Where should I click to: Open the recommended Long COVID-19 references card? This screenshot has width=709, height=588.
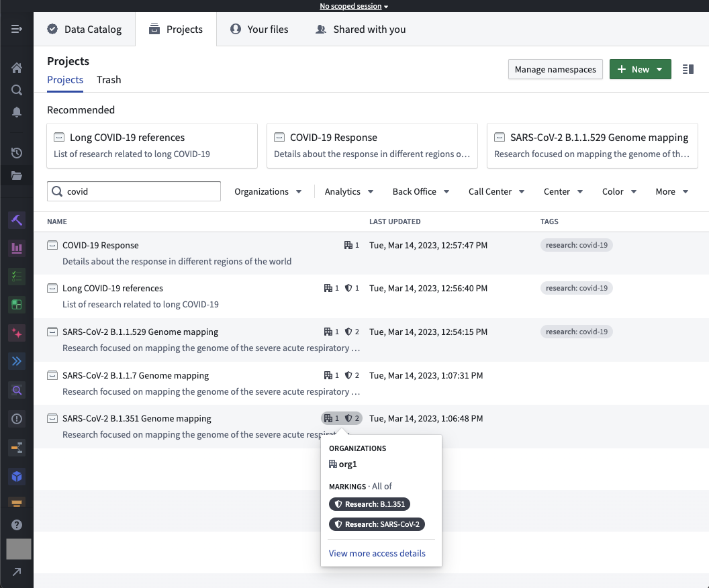coord(152,146)
